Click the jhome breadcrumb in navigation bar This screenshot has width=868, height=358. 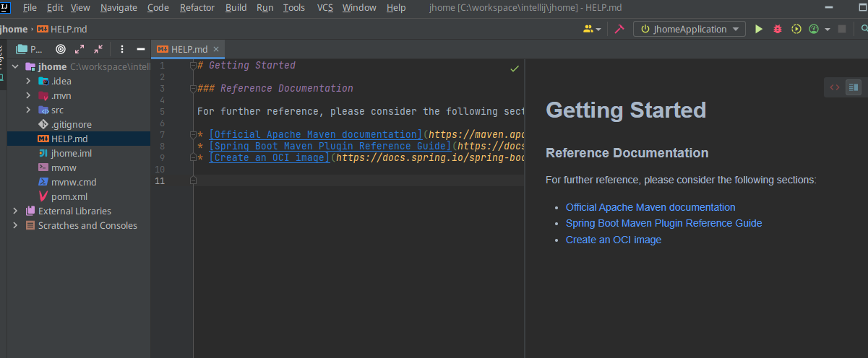point(13,29)
